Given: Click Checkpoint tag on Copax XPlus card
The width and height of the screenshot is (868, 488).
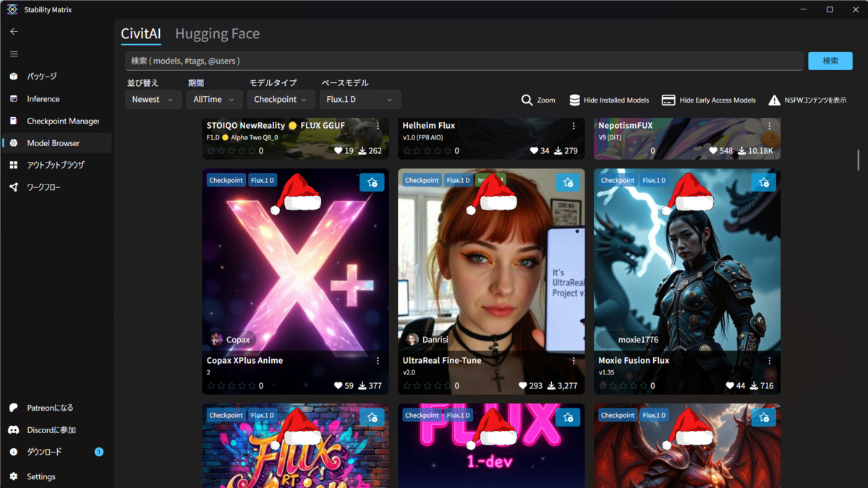Looking at the screenshot, I should (226, 180).
